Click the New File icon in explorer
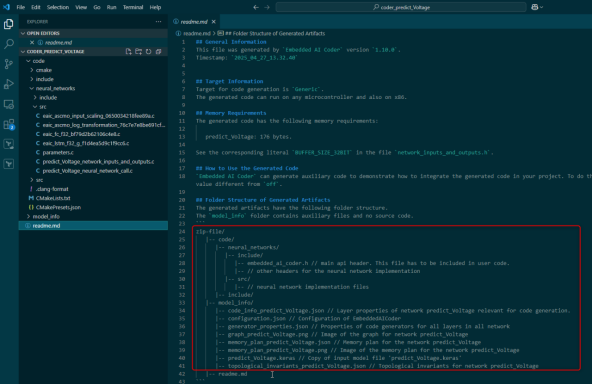The height and width of the screenshot is (385, 593). click(129, 51)
